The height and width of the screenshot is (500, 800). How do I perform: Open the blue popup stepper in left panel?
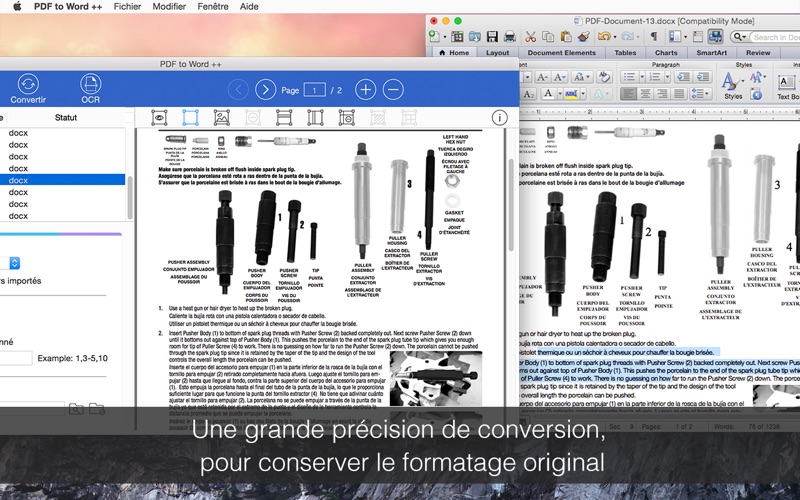click(14, 263)
